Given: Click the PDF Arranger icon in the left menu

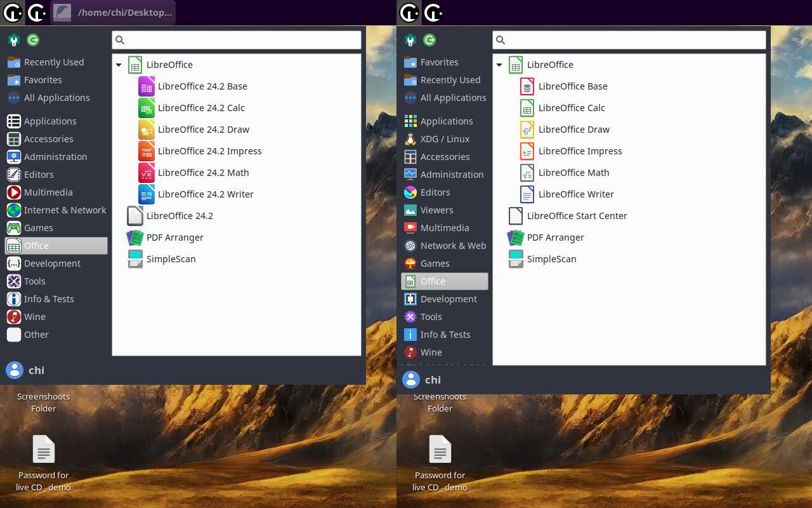Looking at the screenshot, I should tap(135, 237).
